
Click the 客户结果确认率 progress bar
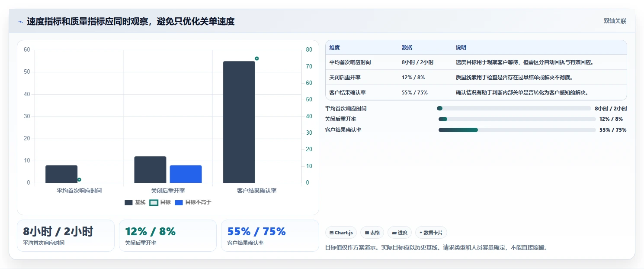(x=517, y=130)
